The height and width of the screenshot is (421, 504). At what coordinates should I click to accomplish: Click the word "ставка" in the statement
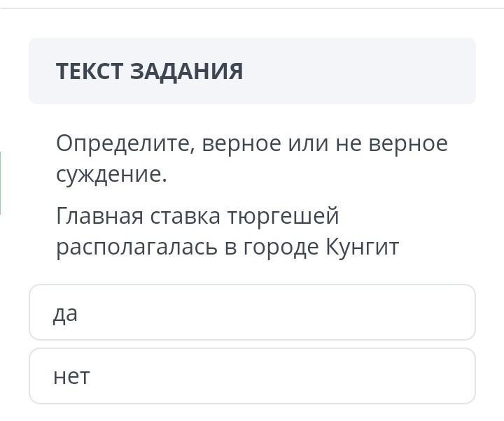click(185, 216)
